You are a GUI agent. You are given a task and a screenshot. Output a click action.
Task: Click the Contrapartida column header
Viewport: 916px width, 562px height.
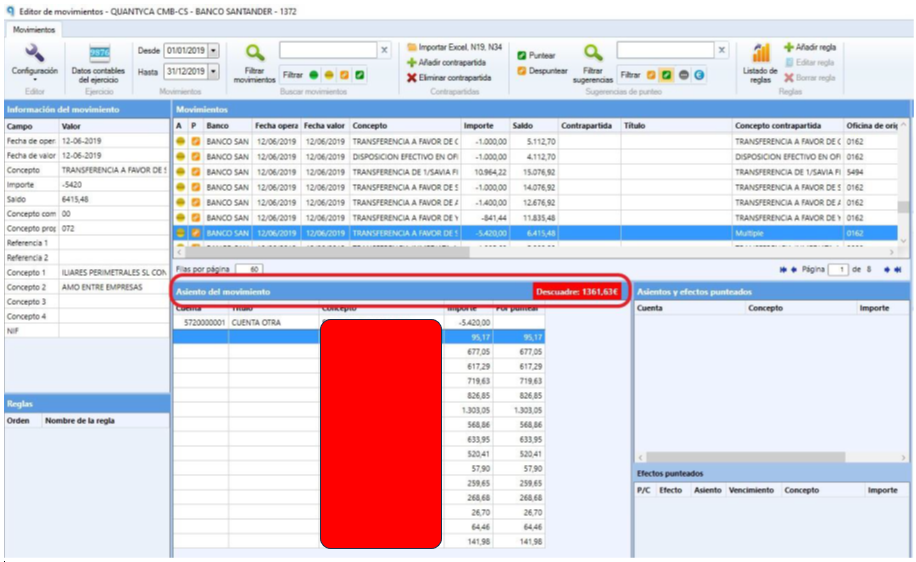tap(589, 126)
